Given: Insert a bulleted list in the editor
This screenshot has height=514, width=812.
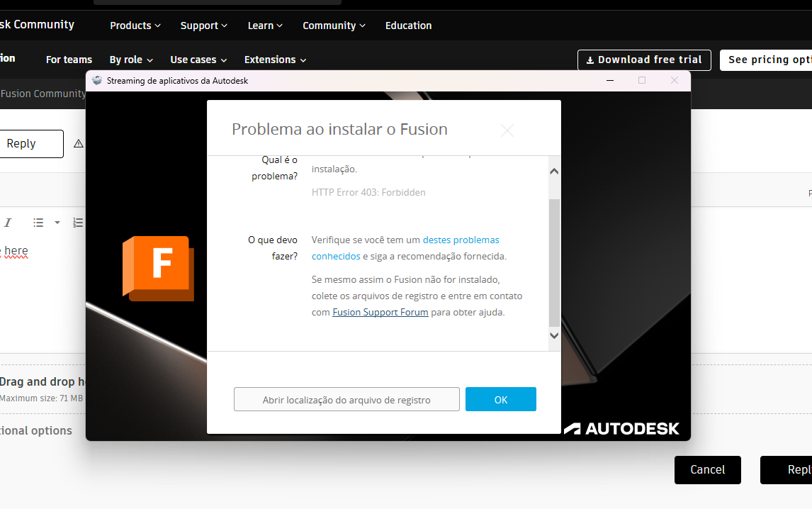Looking at the screenshot, I should [x=38, y=223].
